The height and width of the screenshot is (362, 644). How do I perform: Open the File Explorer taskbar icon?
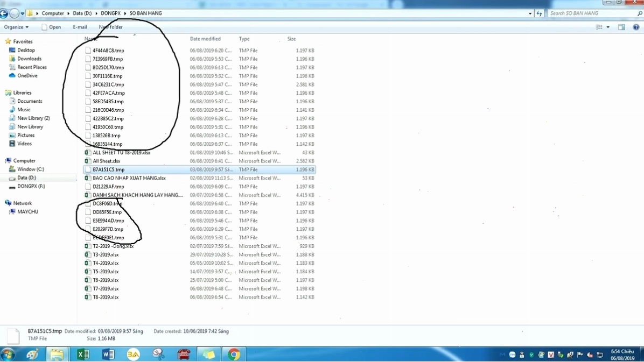tap(57, 354)
